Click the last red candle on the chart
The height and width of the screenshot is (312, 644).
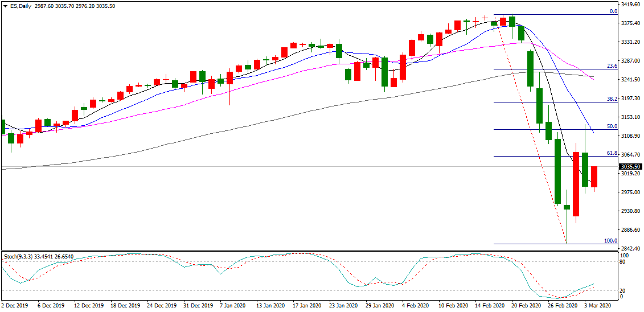click(594, 176)
